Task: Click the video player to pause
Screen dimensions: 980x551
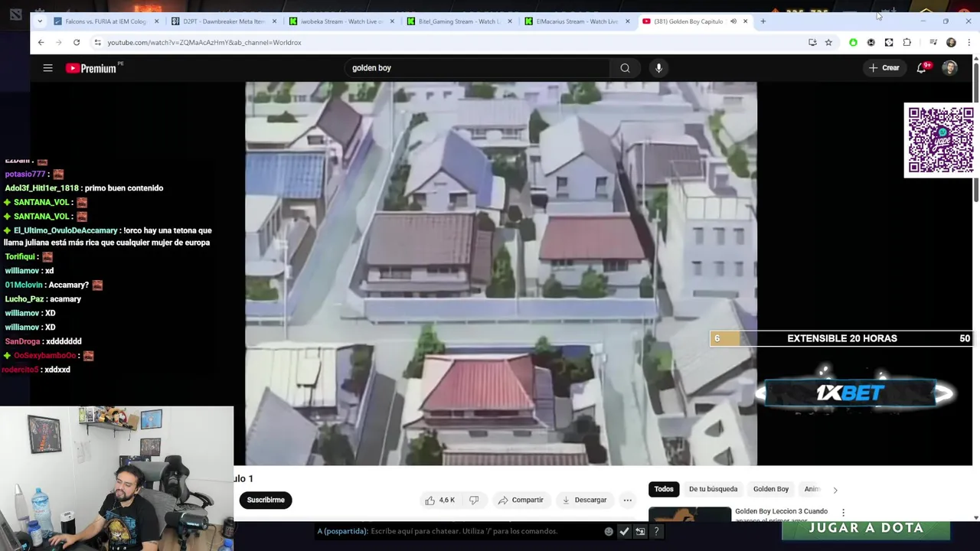Action: tap(501, 273)
